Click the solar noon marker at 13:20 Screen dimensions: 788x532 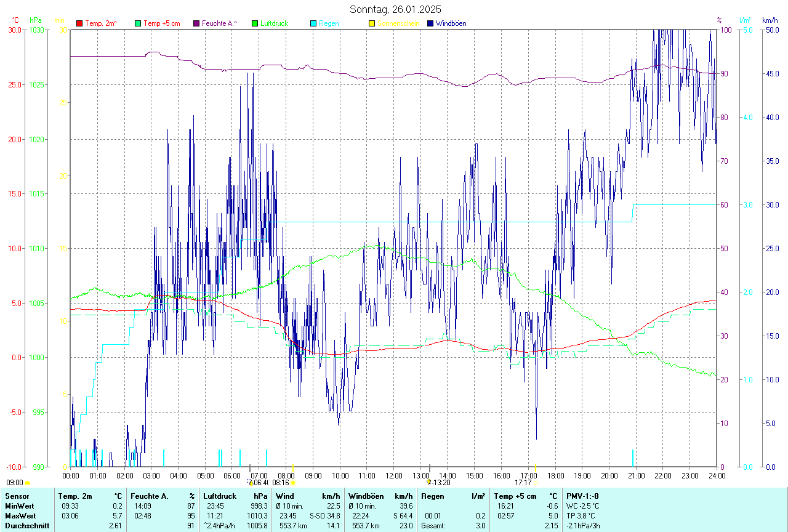tap(429, 482)
